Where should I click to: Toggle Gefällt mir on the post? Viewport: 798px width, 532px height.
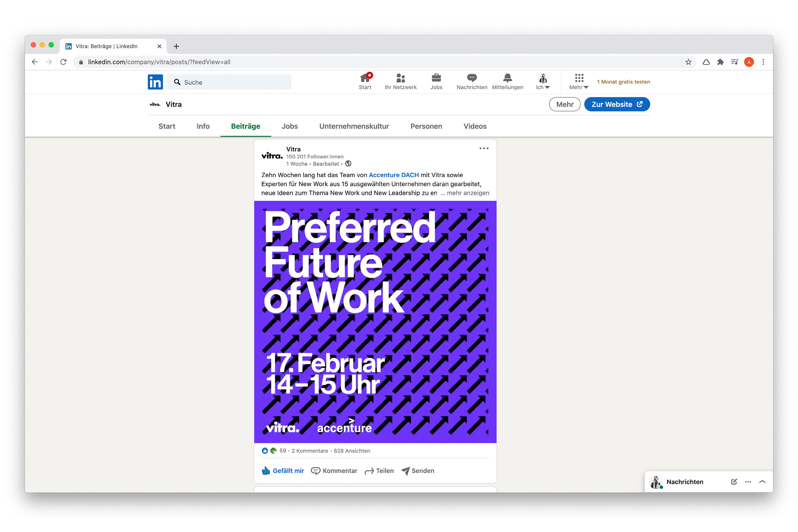coord(283,471)
